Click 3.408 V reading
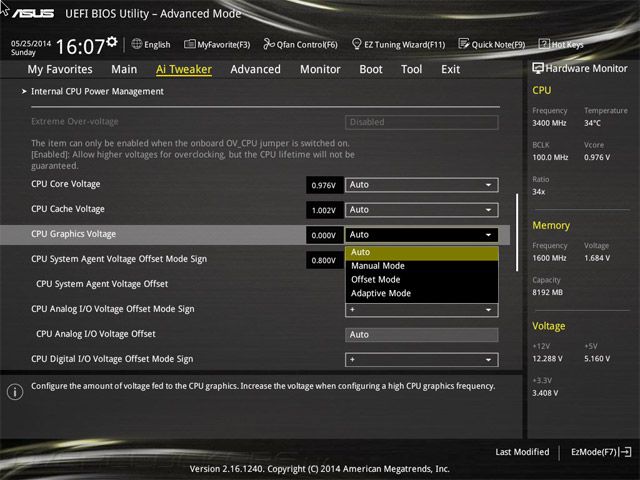 coord(545,393)
